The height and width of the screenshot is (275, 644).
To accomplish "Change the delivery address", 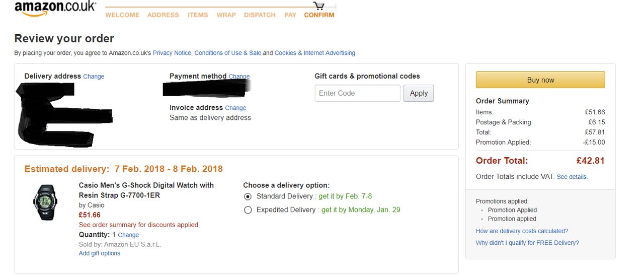I will coord(94,77).
